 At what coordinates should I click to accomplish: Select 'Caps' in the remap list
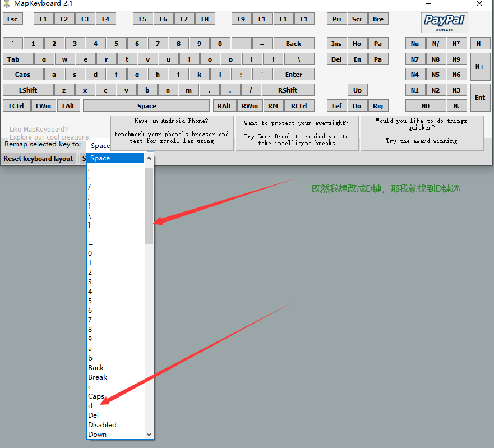click(x=96, y=396)
